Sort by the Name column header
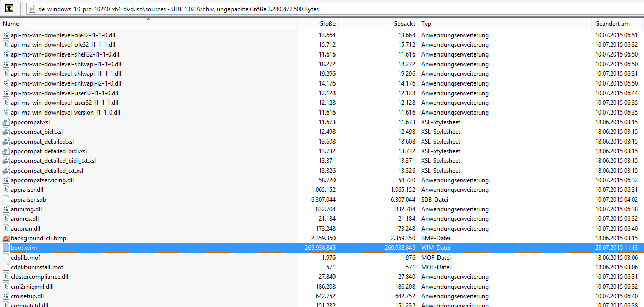This screenshot has width=644, height=307. (148, 24)
